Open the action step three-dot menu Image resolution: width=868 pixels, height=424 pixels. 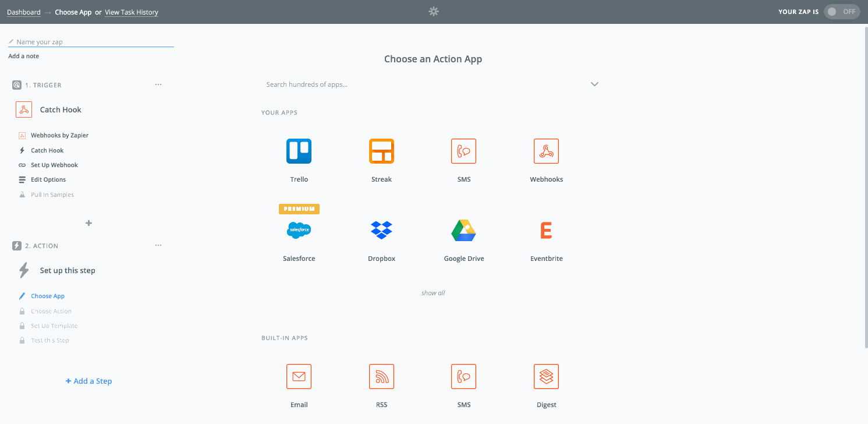[158, 245]
